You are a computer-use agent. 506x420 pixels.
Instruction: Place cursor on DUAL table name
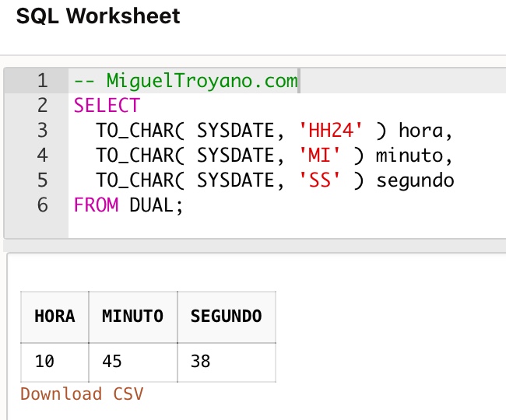point(151,205)
